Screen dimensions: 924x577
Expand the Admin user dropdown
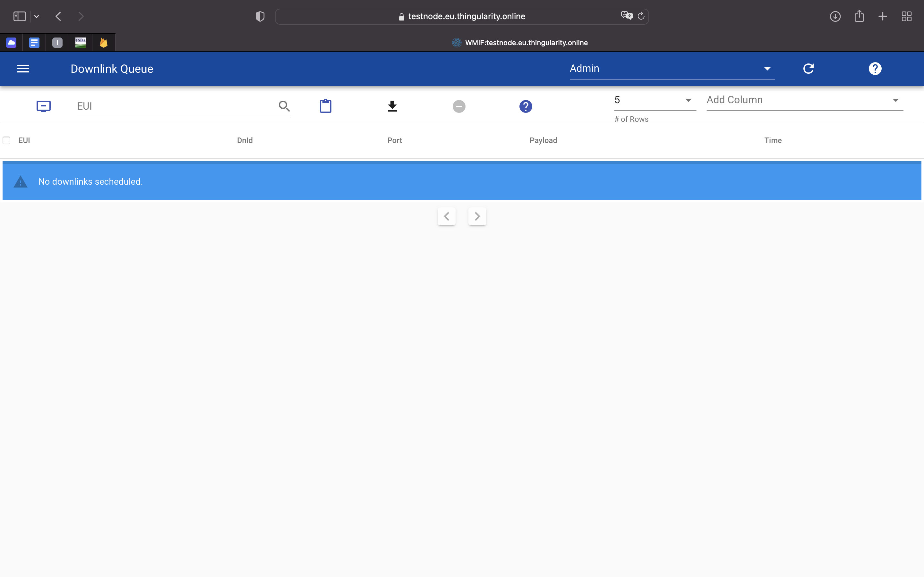(672, 69)
